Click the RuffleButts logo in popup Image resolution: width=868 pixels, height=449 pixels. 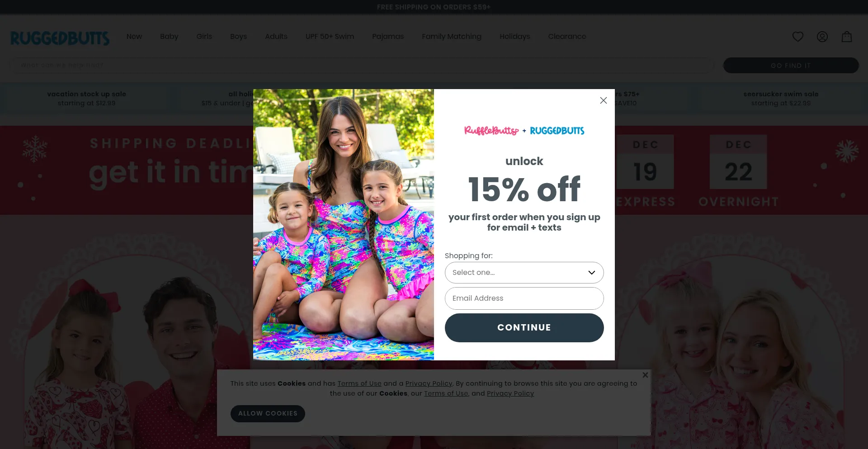(x=491, y=131)
